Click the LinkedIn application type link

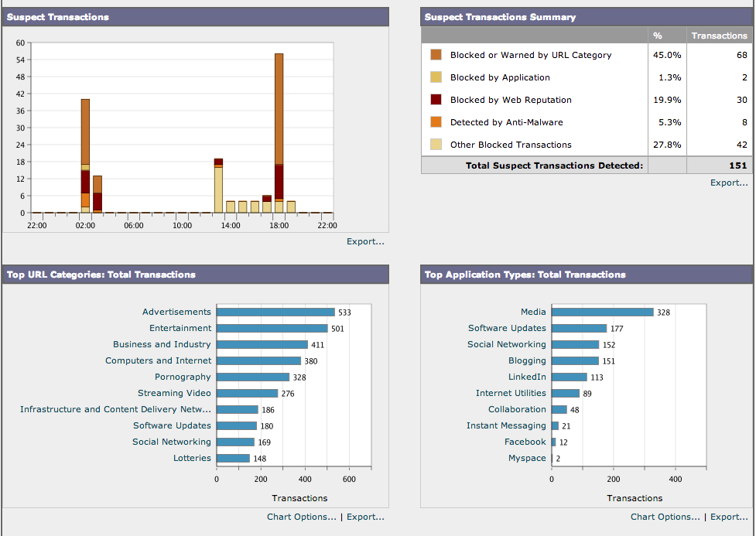pos(527,377)
